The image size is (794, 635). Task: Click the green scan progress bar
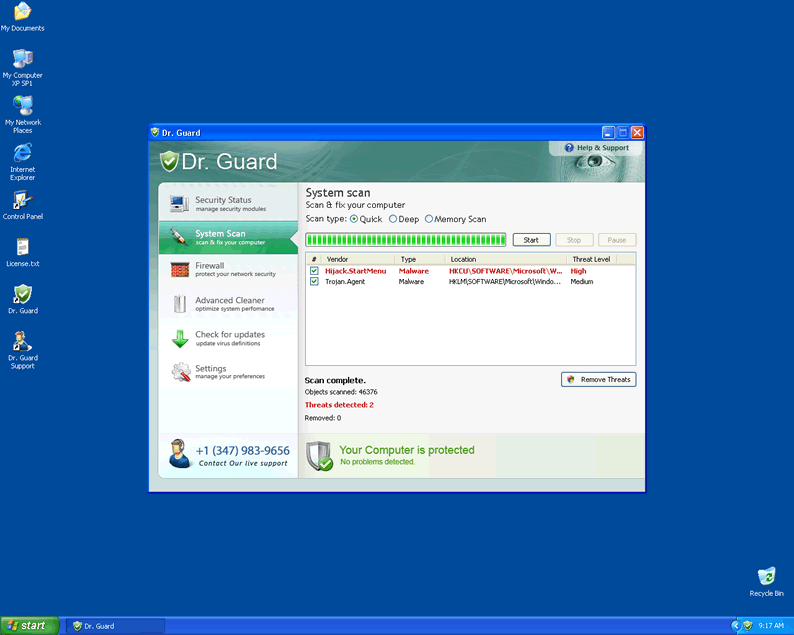pos(406,240)
